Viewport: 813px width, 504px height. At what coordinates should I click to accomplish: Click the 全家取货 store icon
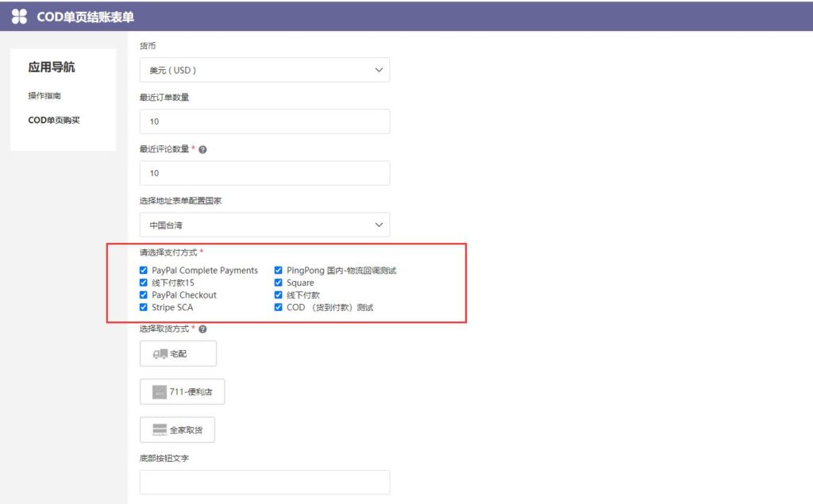(160, 430)
